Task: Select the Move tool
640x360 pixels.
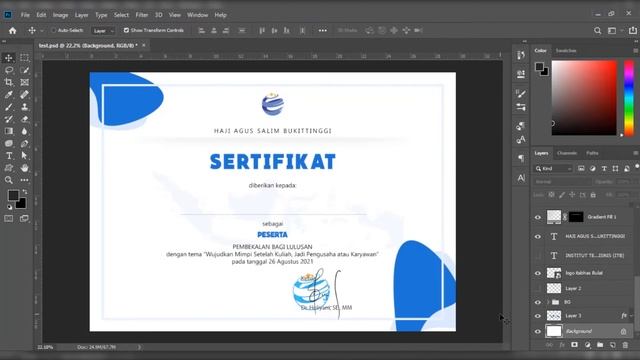Action: pyautogui.click(x=9, y=58)
